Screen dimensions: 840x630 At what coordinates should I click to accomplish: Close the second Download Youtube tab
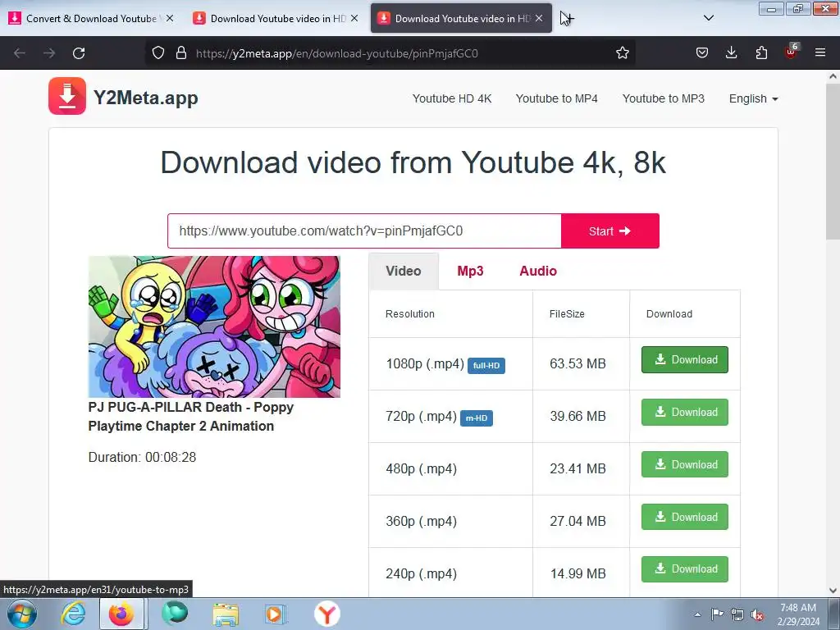(x=354, y=18)
